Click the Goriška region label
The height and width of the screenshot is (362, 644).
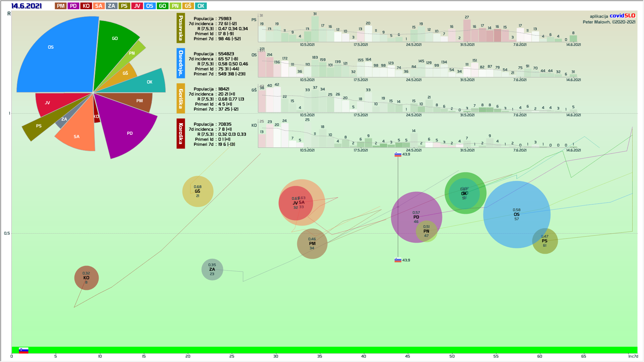[181, 98]
